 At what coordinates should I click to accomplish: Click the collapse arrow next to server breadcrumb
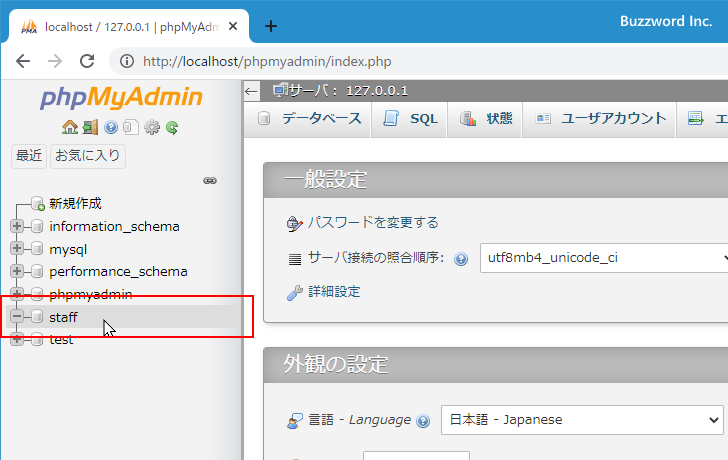[x=251, y=91]
